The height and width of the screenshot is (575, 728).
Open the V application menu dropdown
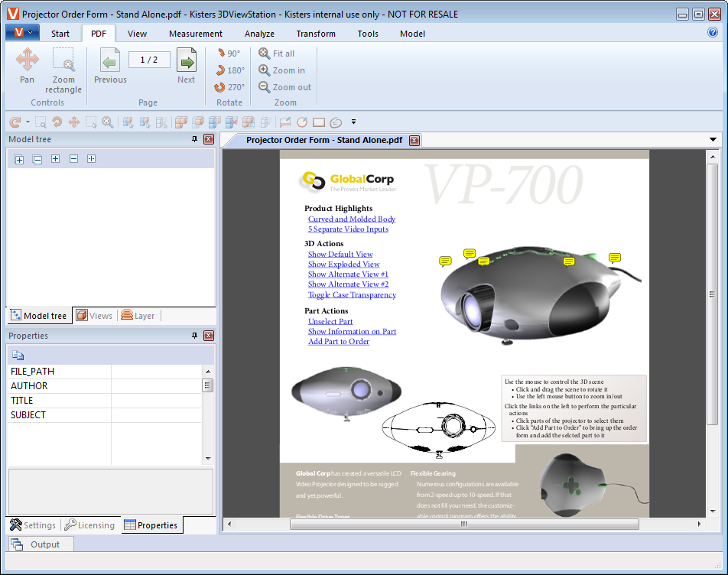coord(22,32)
